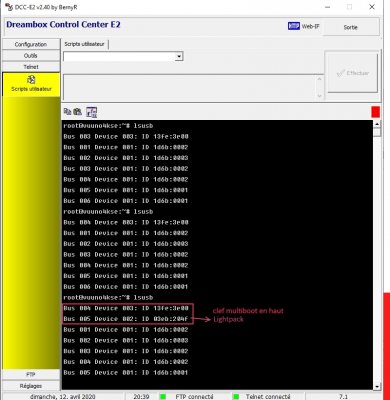Image resolution: width=390 pixels, height=400 pixels.
Task: Click the green FTP connecté indicator
Action: tap(163, 397)
